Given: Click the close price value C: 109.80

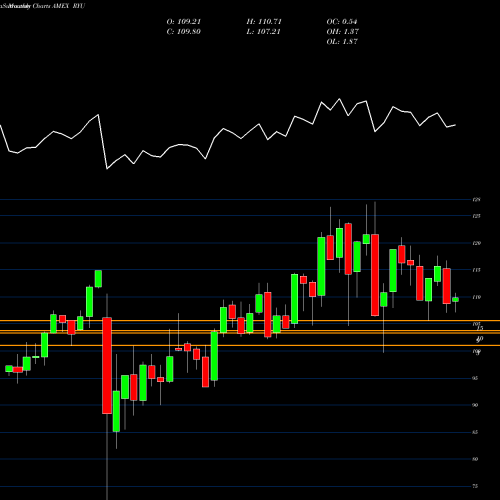Looking at the screenshot, I should [x=184, y=32].
